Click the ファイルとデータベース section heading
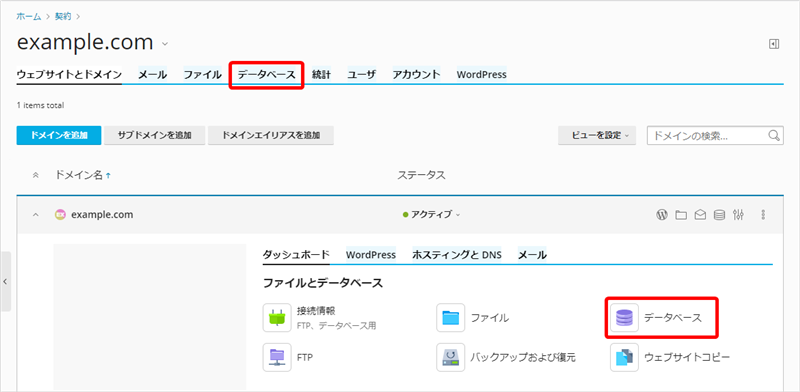The width and height of the screenshot is (800, 392). (323, 283)
